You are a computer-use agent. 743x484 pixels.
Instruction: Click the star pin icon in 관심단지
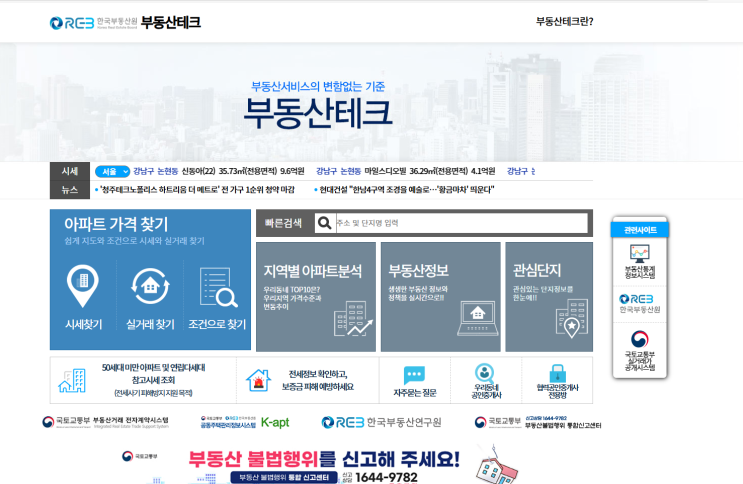[572, 319]
